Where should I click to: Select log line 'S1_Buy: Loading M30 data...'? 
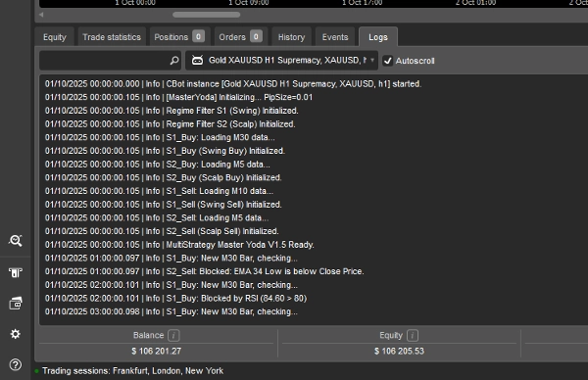(160, 137)
